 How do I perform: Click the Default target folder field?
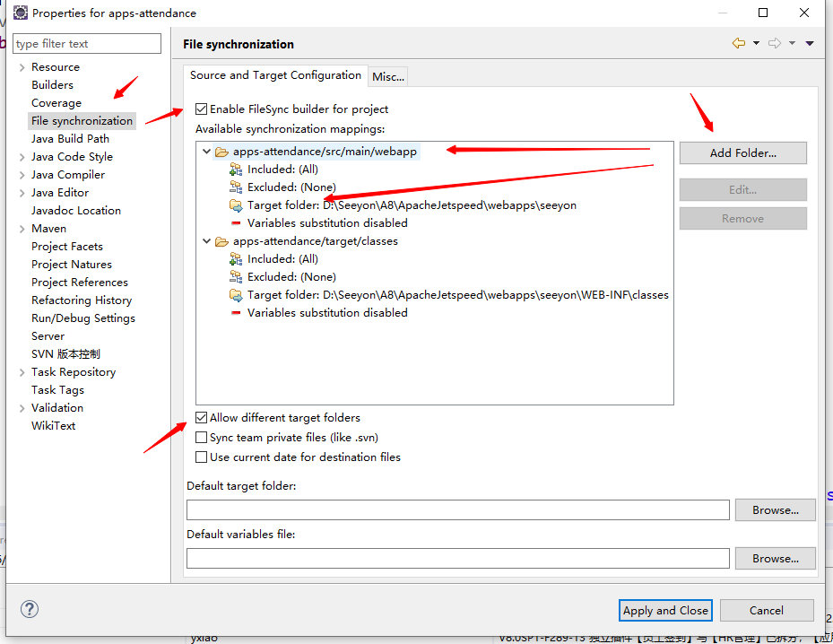click(x=458, y=510)
